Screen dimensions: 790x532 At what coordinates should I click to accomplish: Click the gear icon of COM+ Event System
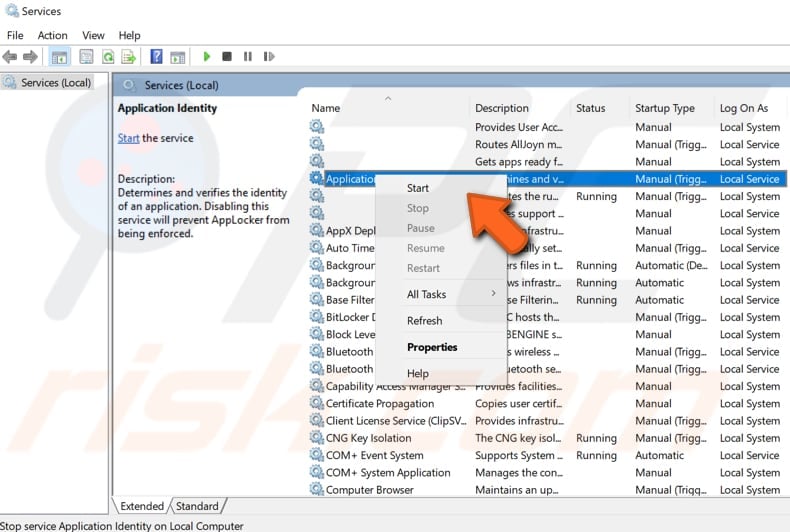(x=316, y=455)
